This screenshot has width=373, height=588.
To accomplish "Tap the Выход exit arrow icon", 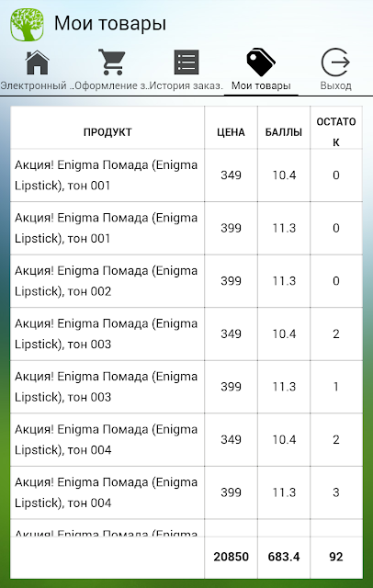I will point(335,62).
